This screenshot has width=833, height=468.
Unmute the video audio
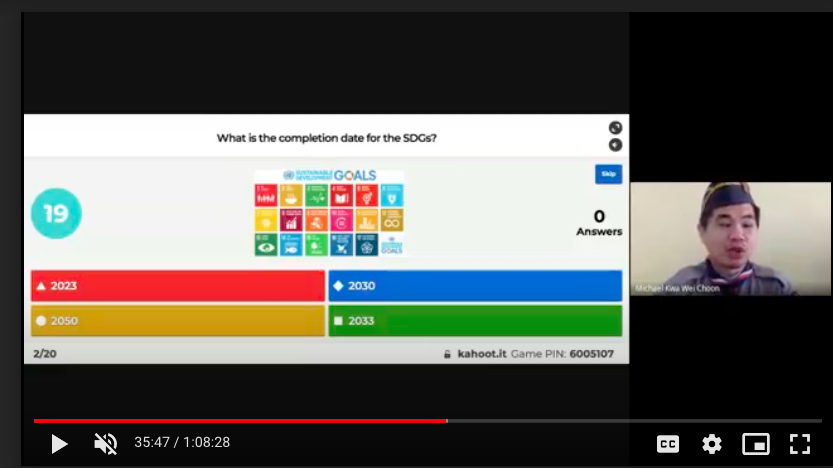pos(105,444)
